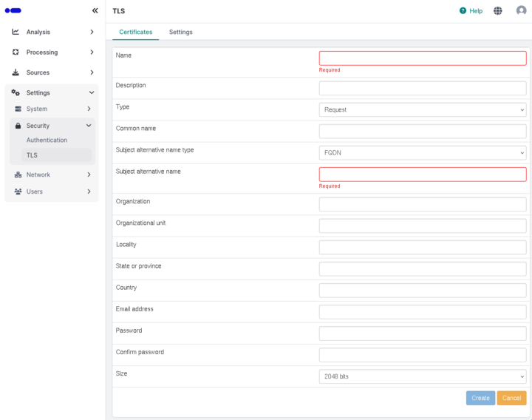Image resolution: width=532 pixels, height=420 pixels.
Task: Switch to the Settings tab
Action: coord(181,32)
